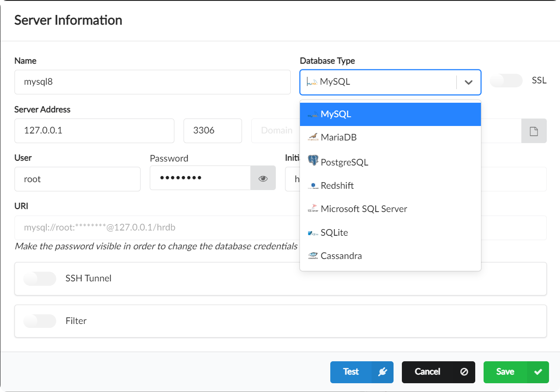The image size is (560, 392).
Task: Click the Redshift logo icon
Action: click(x=313, y=186)
